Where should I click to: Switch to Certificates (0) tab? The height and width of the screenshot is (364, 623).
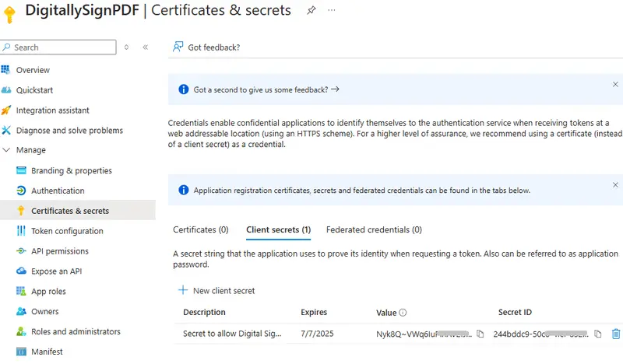pos(201,229)
